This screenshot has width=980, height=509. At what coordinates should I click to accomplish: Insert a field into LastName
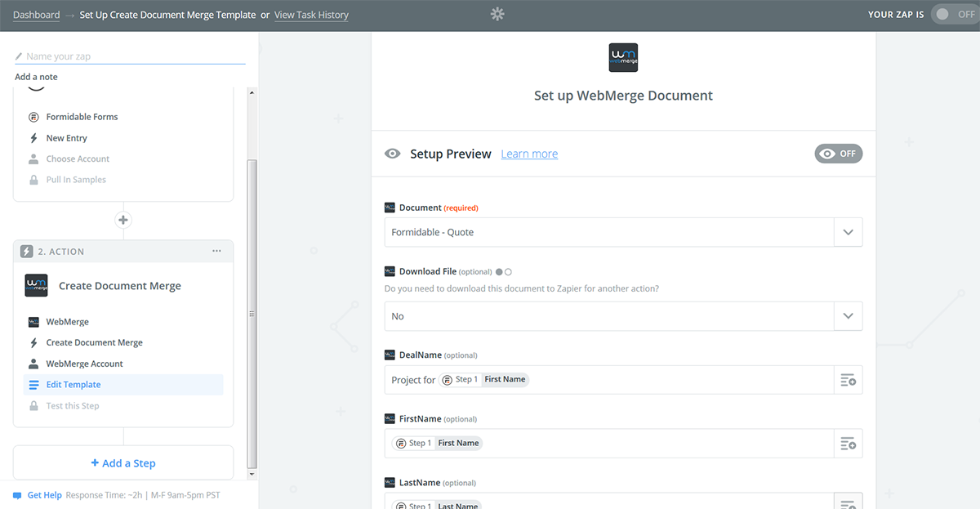pyautogui.click(x=848, y=501)
